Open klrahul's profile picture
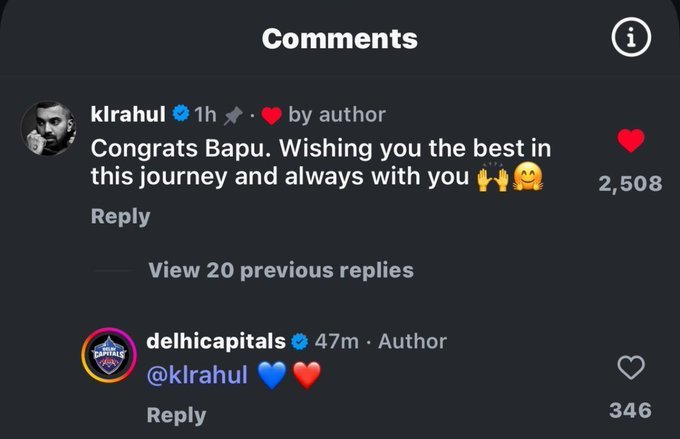This screenshot has height=439, width=680. pos(49,128)
